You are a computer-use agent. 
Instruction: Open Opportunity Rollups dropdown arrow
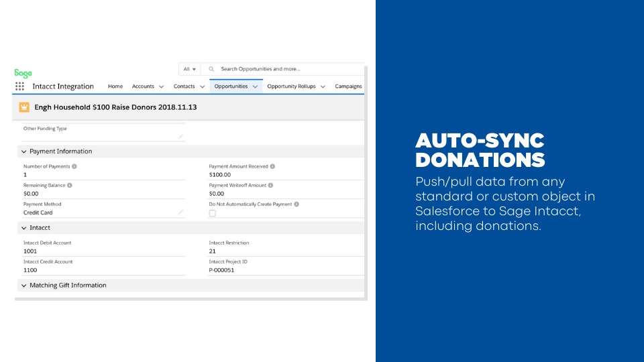point(323,86)
